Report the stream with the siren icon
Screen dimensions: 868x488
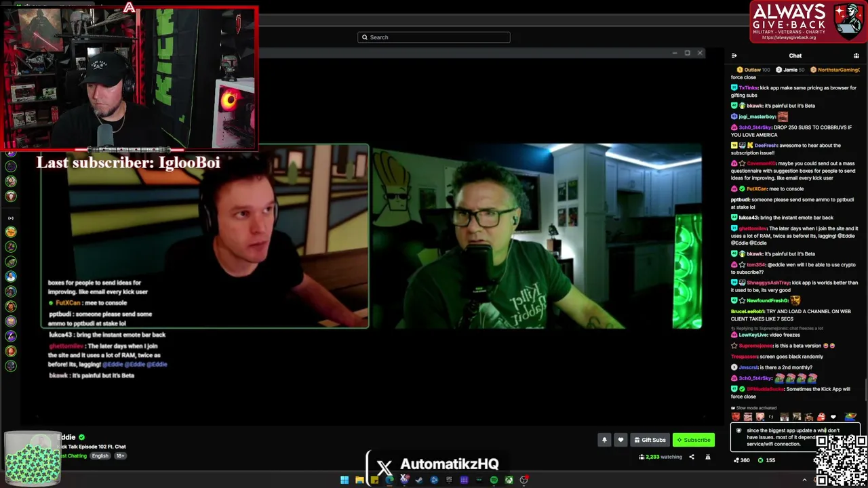(x=707, y=457)
